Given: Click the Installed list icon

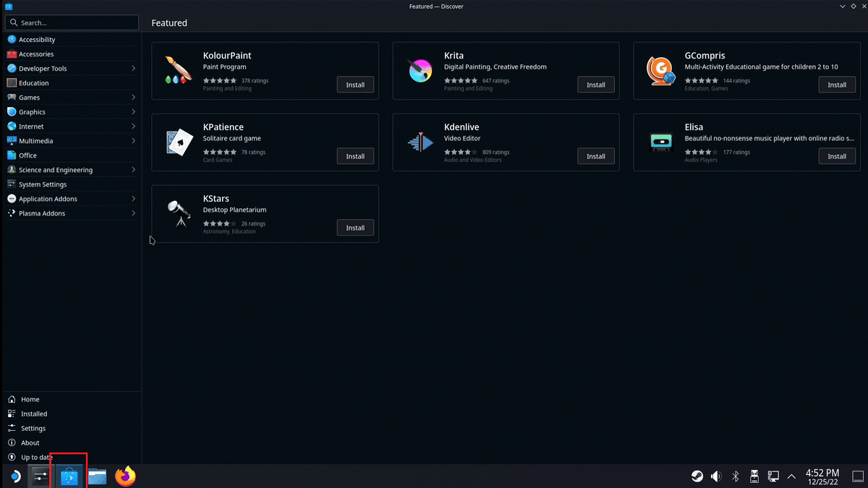Looking at the screenshot, I should coord(12,414).
